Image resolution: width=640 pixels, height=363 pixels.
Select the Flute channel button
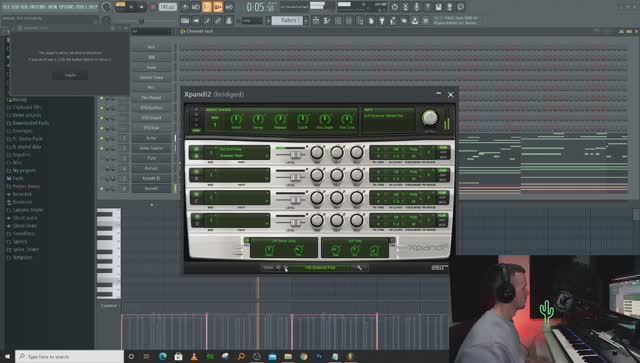point(151,158)
